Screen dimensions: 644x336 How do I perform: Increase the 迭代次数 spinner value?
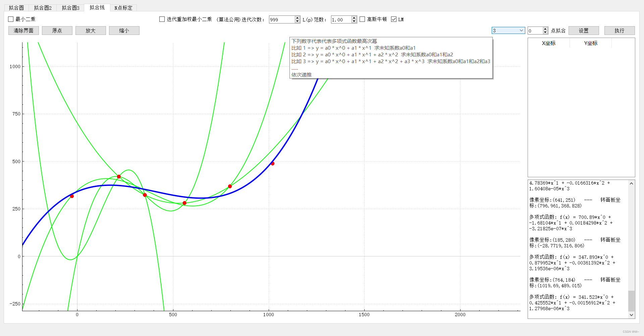(298, 17)
